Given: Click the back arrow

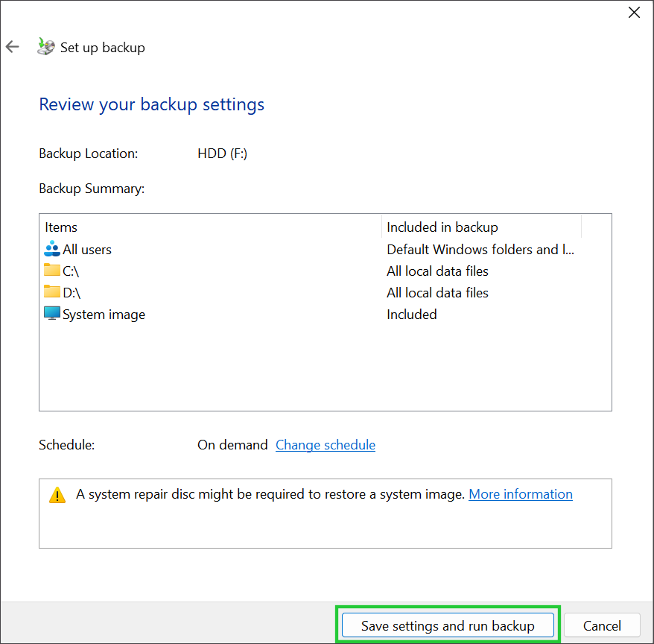Looking at the screenshot, I should click(x=12, y=46).
